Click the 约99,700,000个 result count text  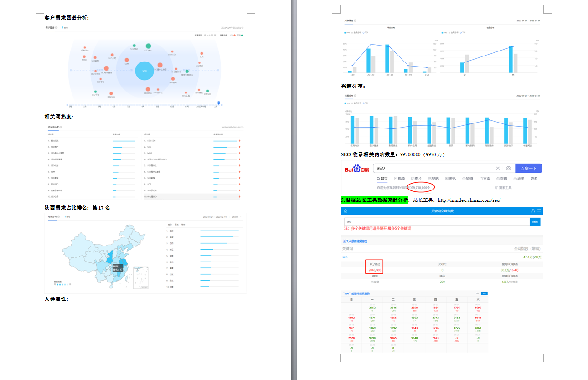coord(420,187)
